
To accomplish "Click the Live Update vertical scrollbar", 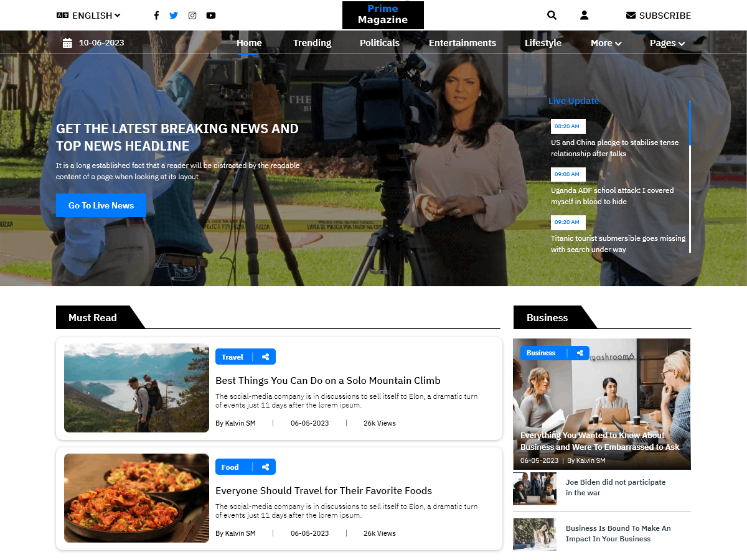I will 690,177.
